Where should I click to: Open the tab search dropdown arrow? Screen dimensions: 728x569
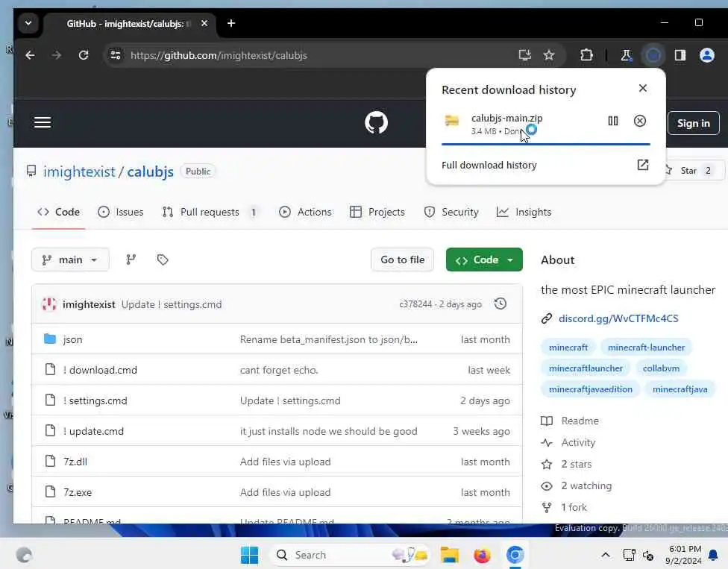tap(28, 22)
